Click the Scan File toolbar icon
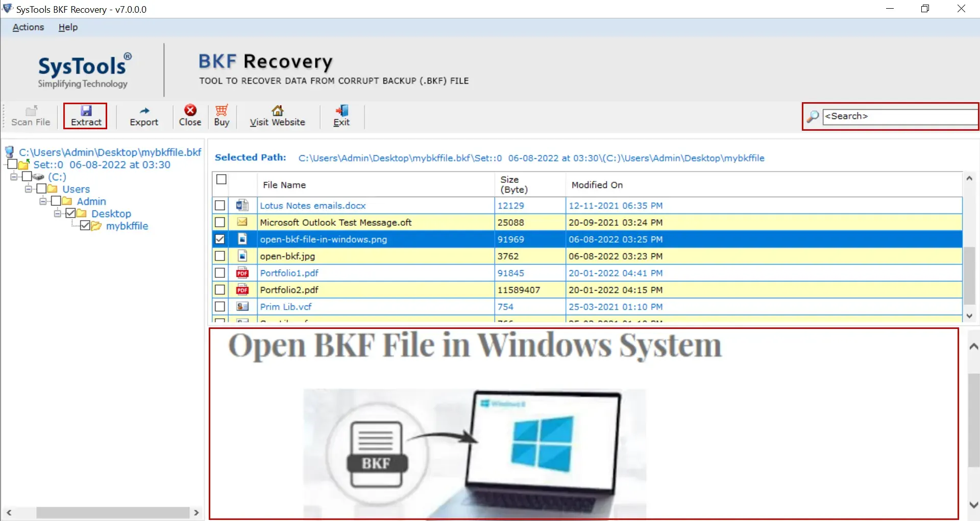This screenshot has height=521, width=980. [32, 110]
